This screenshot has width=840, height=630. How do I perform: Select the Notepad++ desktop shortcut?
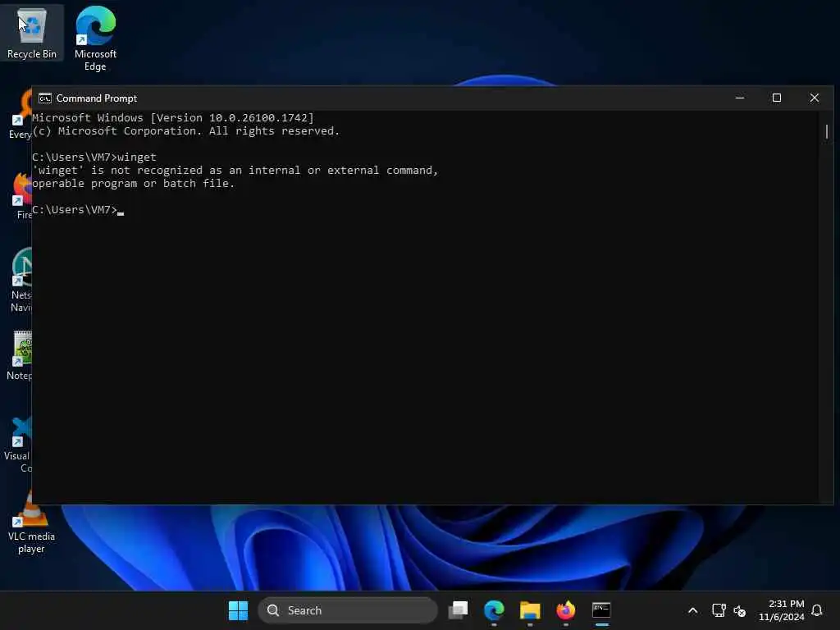point(20,356)
